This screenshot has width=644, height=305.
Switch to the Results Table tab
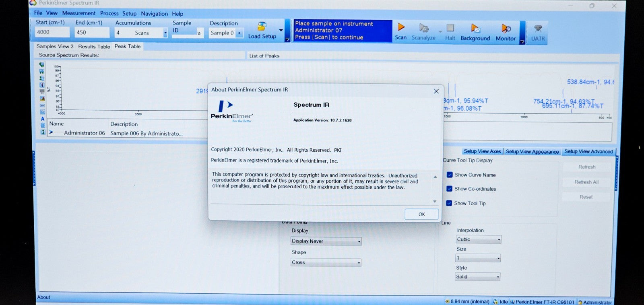pos(94,46)
